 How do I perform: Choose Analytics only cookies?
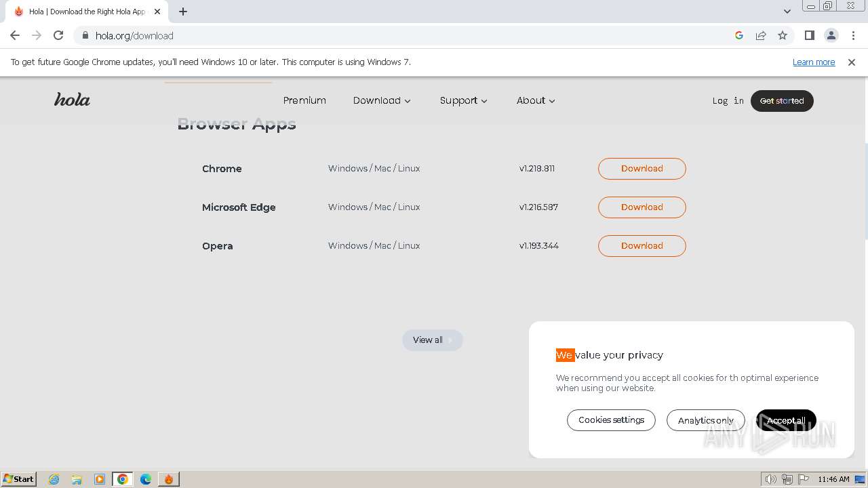click(705, 420)
